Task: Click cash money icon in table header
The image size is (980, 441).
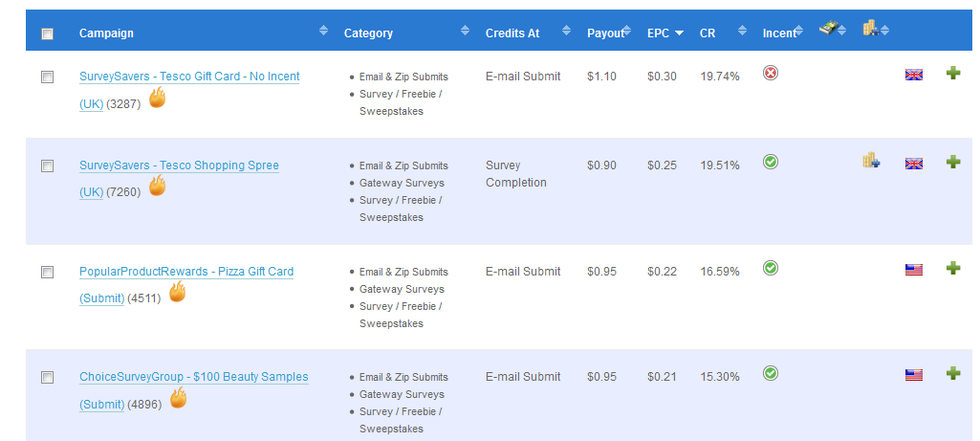Action: click(x=827, y=28)
